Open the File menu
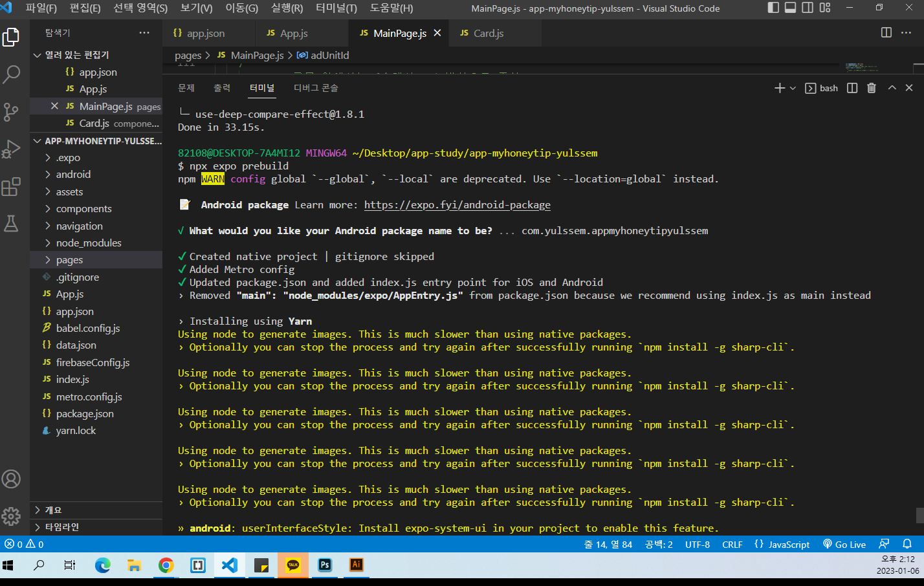Image resolution: width=924 pixels, height=586 pixels. pos(41,8)
